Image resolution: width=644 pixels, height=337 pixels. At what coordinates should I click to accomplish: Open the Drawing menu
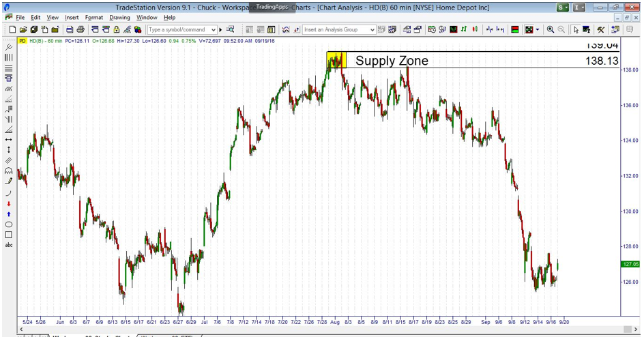coord(119,17)
